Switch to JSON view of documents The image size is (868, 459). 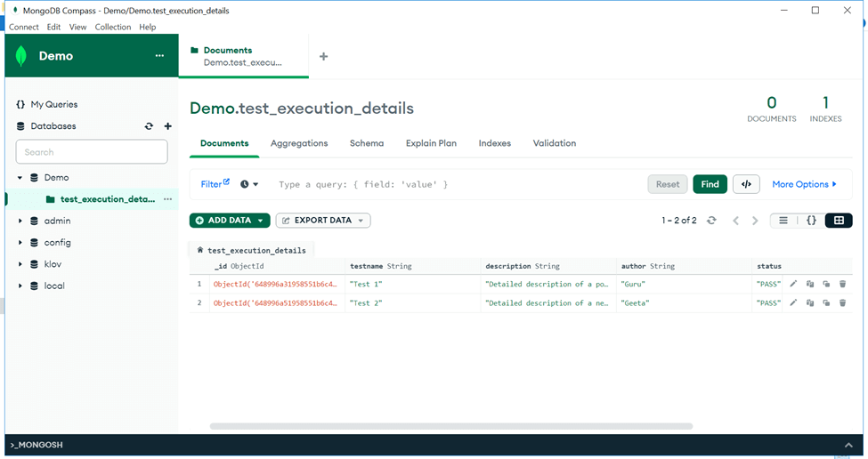811,221
